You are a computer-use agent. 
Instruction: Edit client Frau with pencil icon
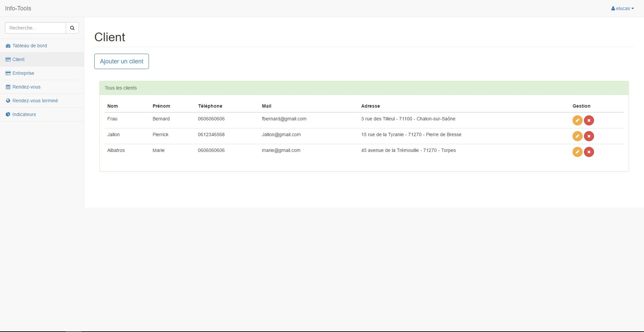point(577,120)
